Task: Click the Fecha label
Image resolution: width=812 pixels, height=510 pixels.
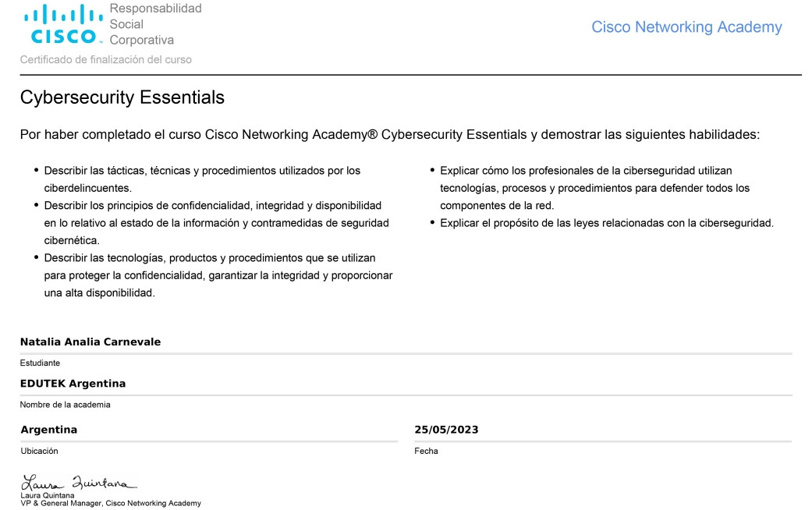Action: pos(426,451)
